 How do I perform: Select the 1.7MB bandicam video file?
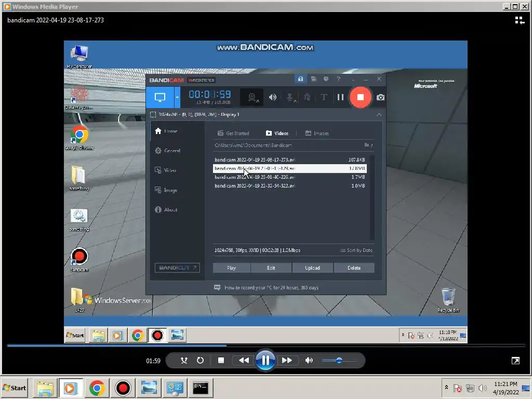pos(290,177)
